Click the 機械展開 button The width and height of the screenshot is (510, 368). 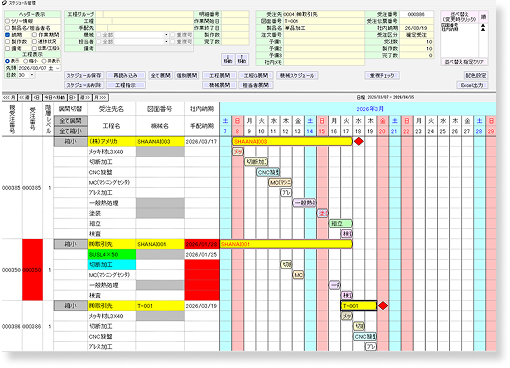[219, 85]
